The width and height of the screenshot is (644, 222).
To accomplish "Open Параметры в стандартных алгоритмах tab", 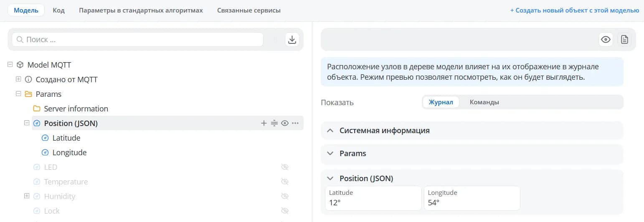I will click(141, 10).
